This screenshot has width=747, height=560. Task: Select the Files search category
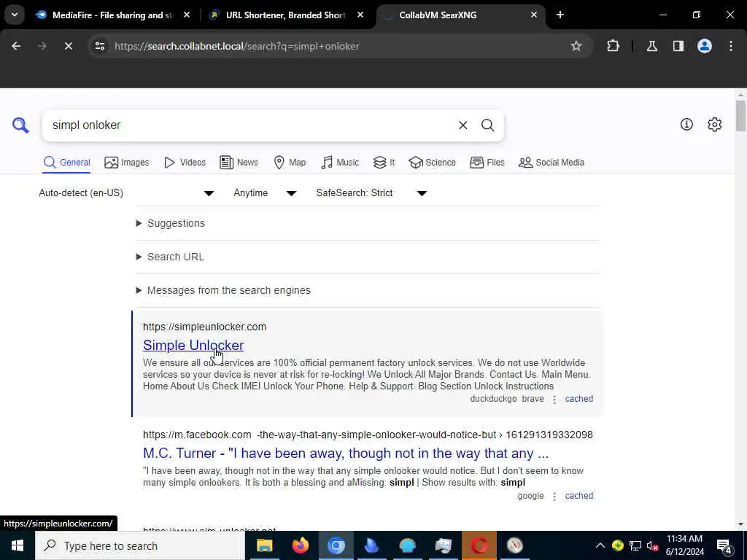pyautogui.click(x=487, y=163)
